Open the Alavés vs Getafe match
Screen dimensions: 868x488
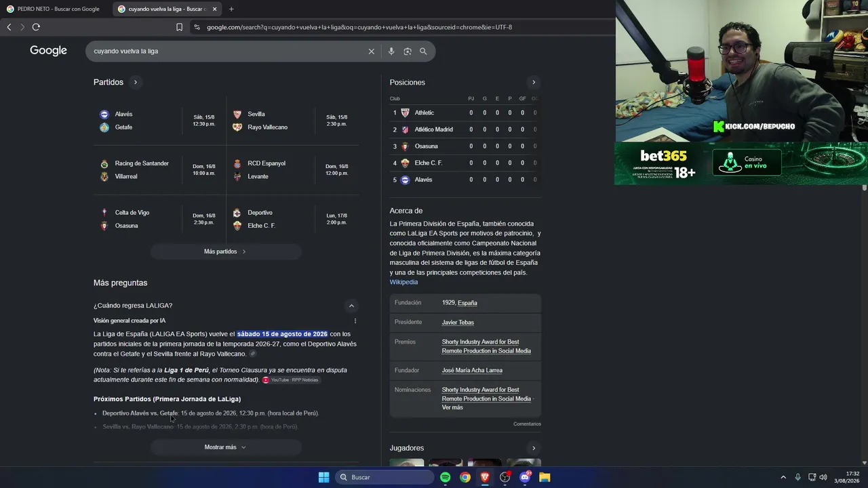(160, 121)
